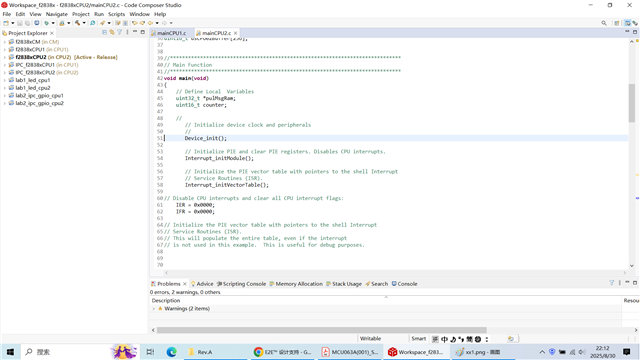640x360 pixels.
Task: Click the toolbar magnifier Search icon at right
Action: pyautogui.click(x=604, y=23)
